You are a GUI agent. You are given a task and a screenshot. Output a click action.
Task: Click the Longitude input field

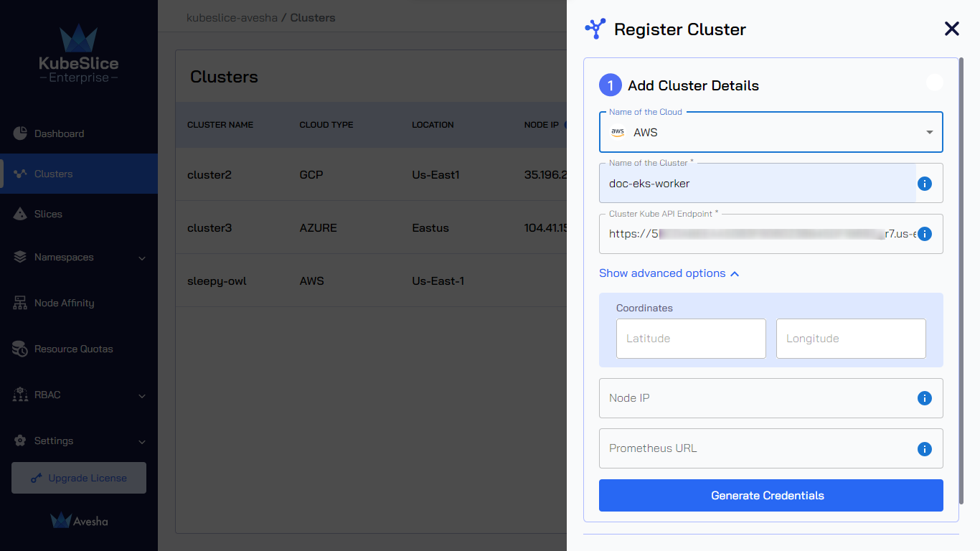(x=851, y=339)
